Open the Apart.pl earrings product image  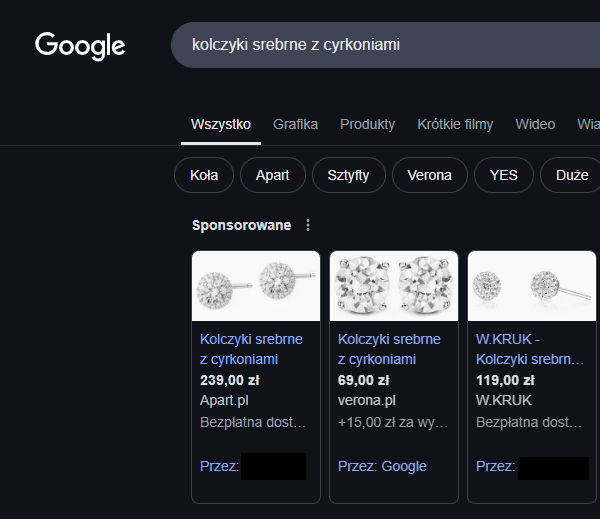pos(256,286)
